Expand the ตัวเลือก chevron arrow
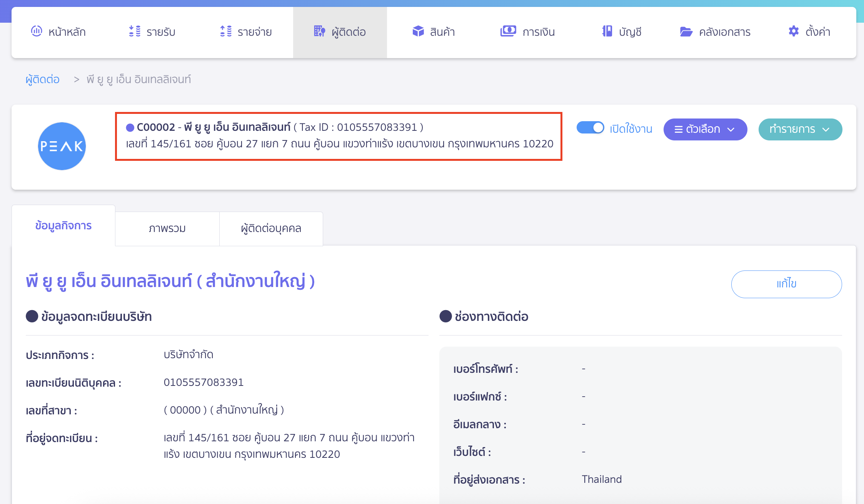 731,130
